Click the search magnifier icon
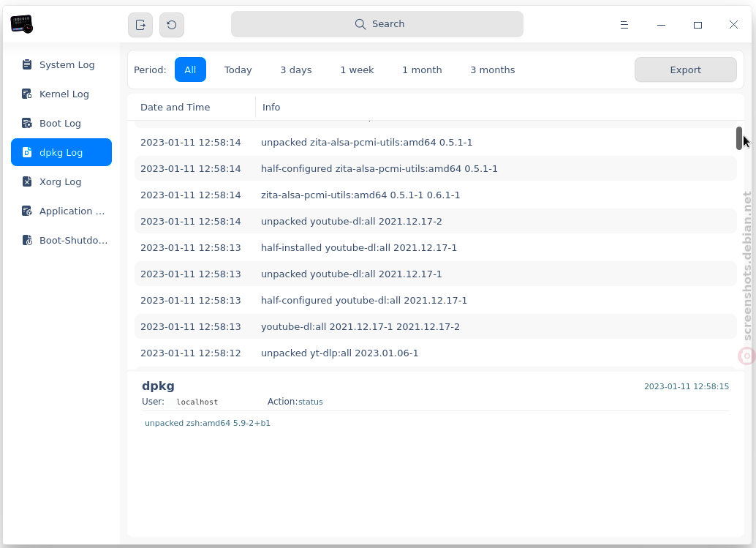This screenshot has height=548, width=756. tap(360, 24)
